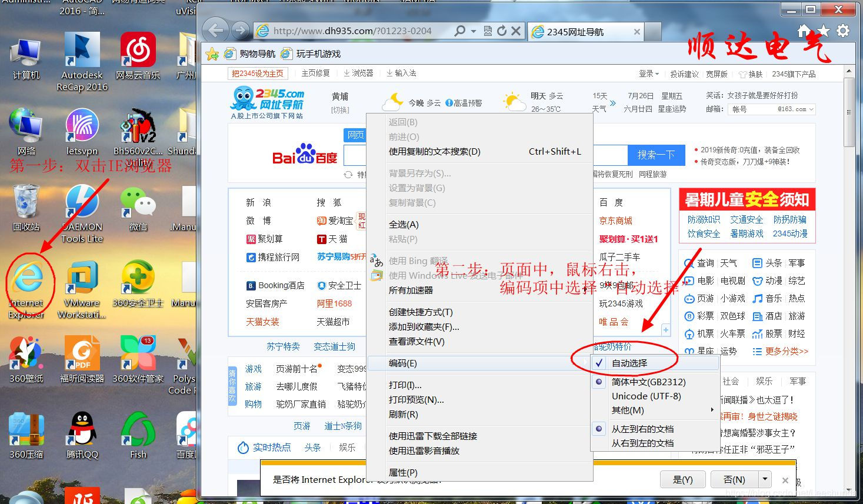
Task: Expand 15天天气 forecast arrow
Action: pos(613,103)
